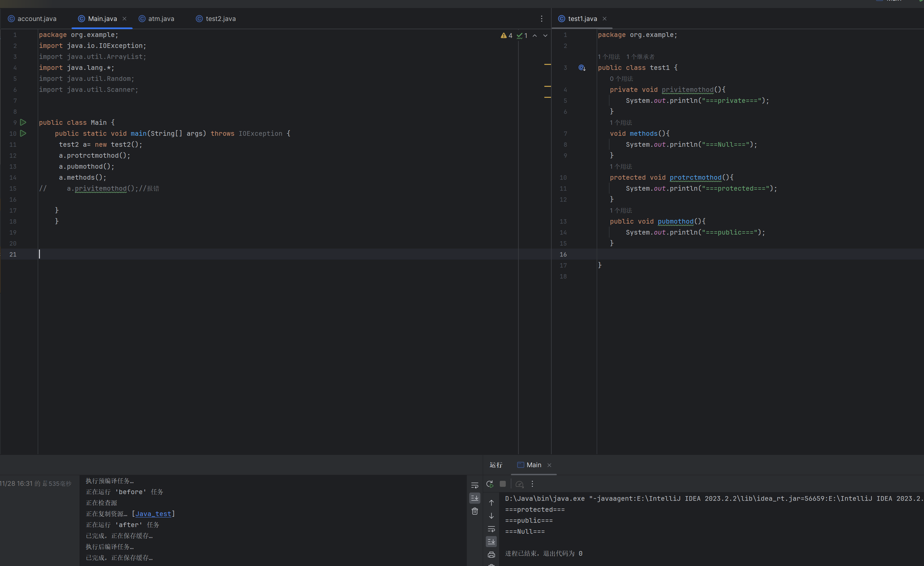The width and height of the screenshot is (924, 566).
Task: Jump down the stack trace in Run console
Action: coord(491,516)
